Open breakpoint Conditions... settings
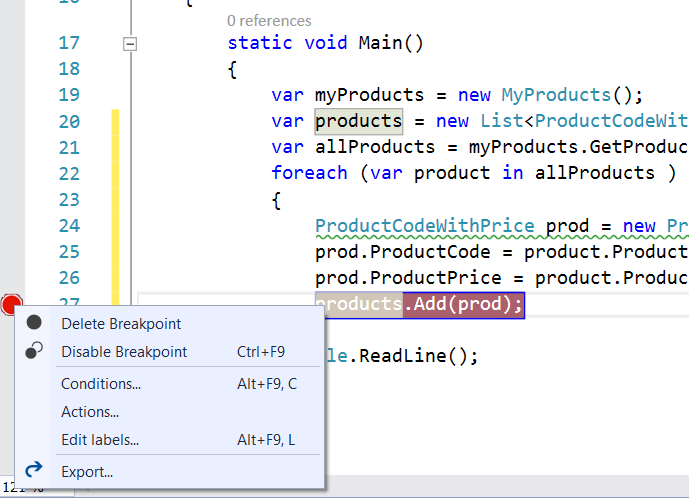 tap(101, 384)
